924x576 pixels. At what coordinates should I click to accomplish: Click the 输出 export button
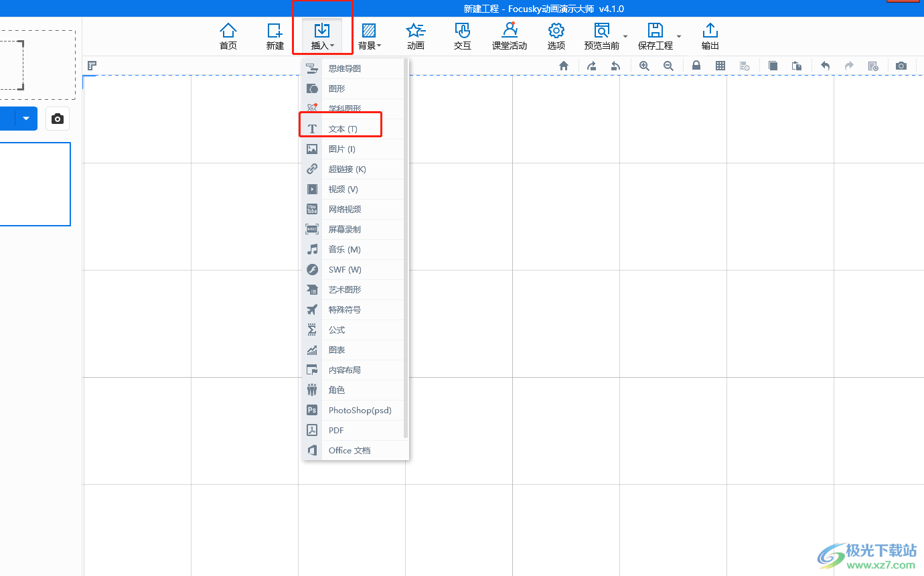[710, 37]
